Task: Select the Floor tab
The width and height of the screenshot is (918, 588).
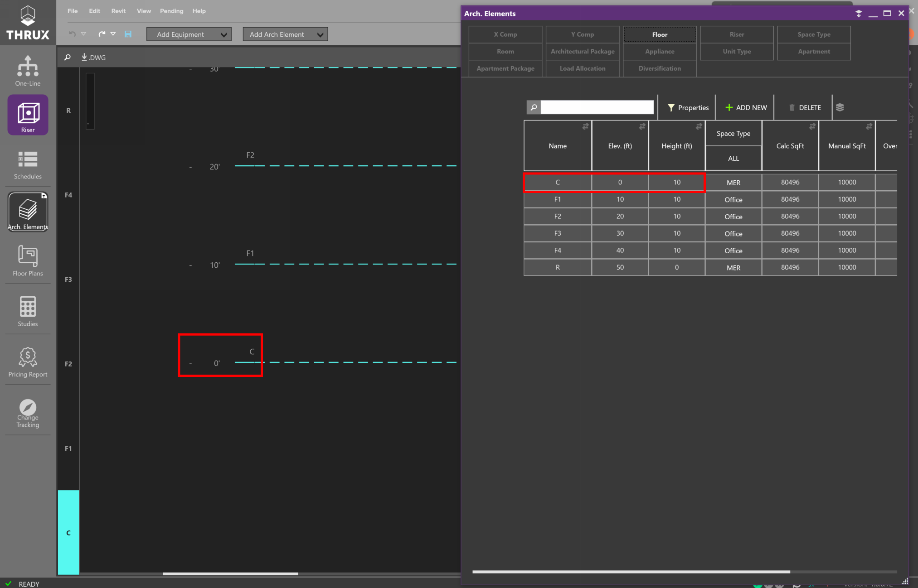Action: click(x=660, y=34)
